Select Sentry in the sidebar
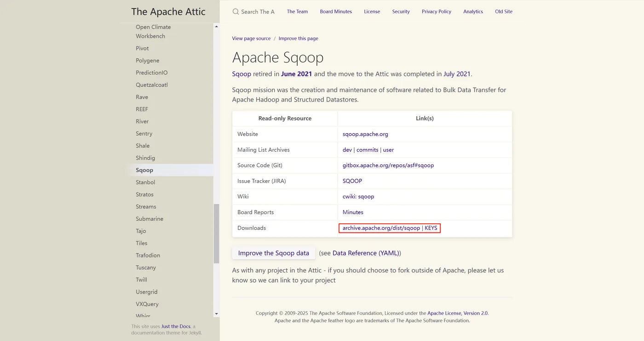 [x=144, y=134]
